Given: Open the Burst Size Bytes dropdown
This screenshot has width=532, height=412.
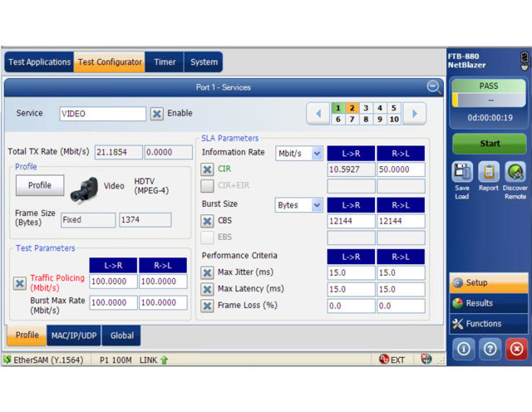Looking at the screenshot, I should point(299,204).
